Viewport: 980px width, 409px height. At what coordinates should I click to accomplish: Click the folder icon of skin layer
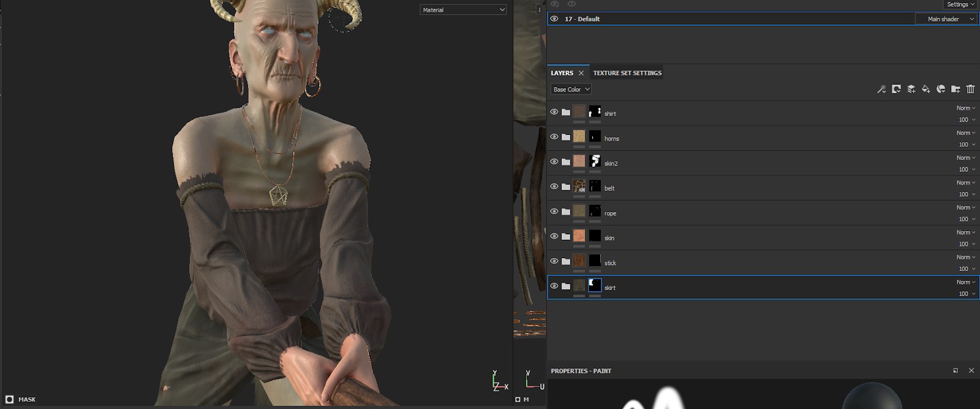click(x=566, y=236)
